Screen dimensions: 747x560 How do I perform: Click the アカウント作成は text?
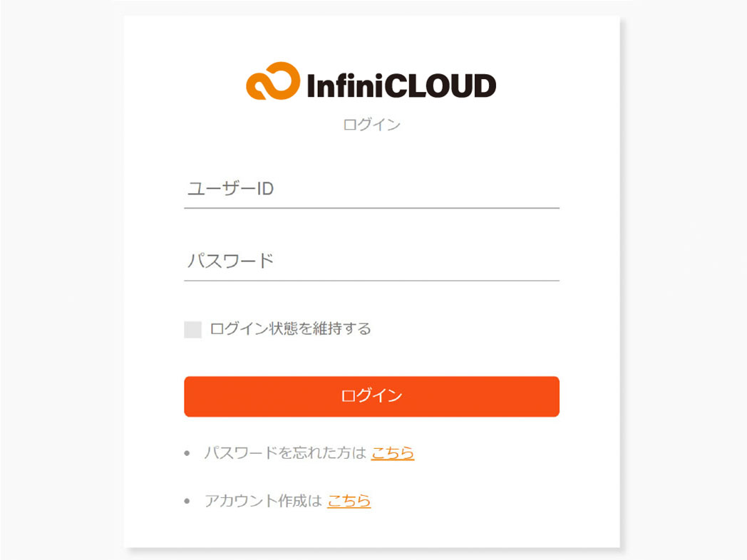(x=264, y=500)
